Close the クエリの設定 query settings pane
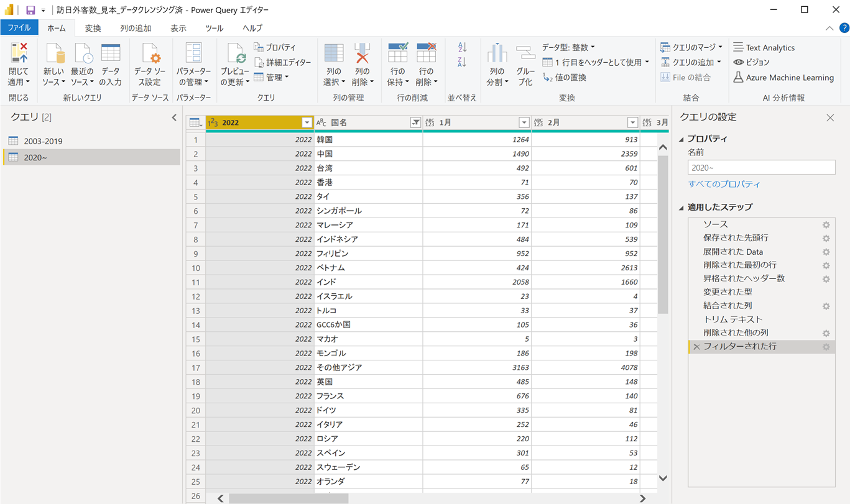This screenshot has height=504, width=850. point(830,117)
